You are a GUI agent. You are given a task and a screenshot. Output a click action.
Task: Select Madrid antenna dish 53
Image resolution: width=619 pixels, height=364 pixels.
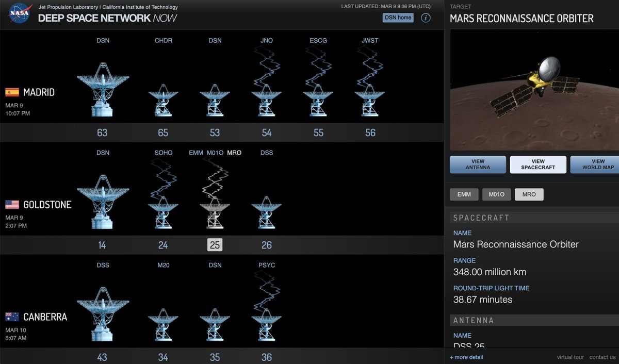pyautogui.click(x=215, y=100)
